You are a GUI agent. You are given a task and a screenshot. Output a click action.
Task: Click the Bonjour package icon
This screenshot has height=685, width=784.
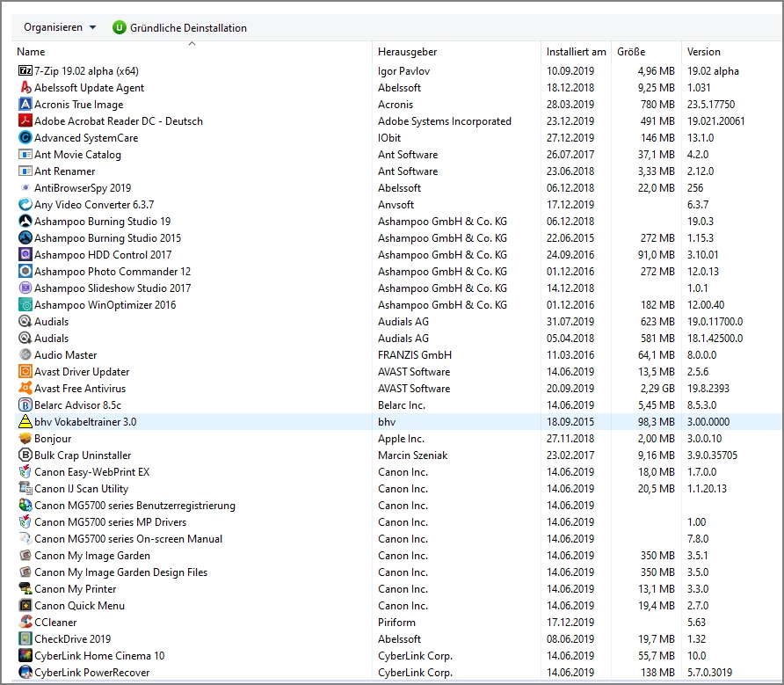click(x=25, y=438)
